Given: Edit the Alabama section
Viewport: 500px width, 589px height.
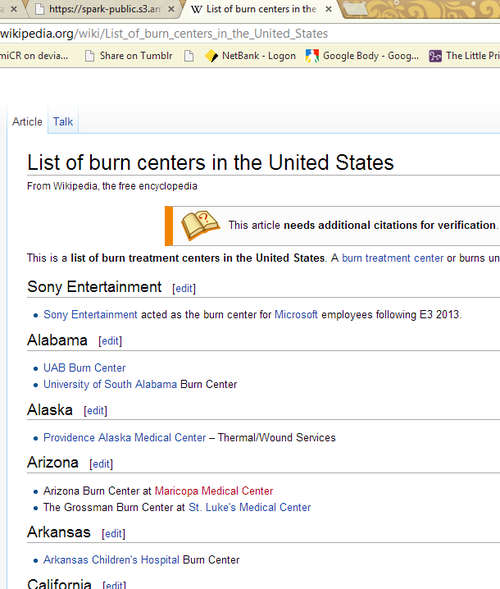Looking at the screenshot, I should click(110, 341).
